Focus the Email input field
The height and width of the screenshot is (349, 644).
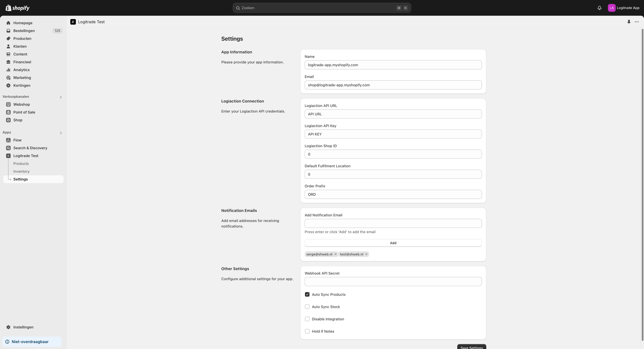click(x=393, y=85)
